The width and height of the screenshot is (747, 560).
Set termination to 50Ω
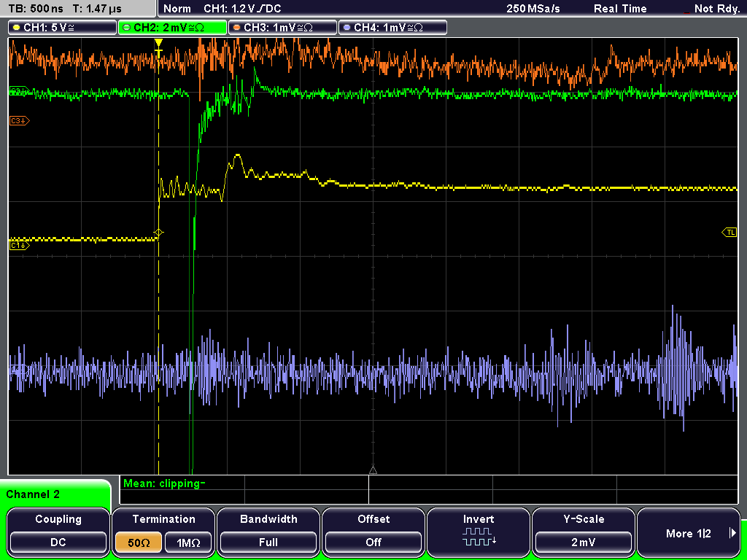click(139, 542)
